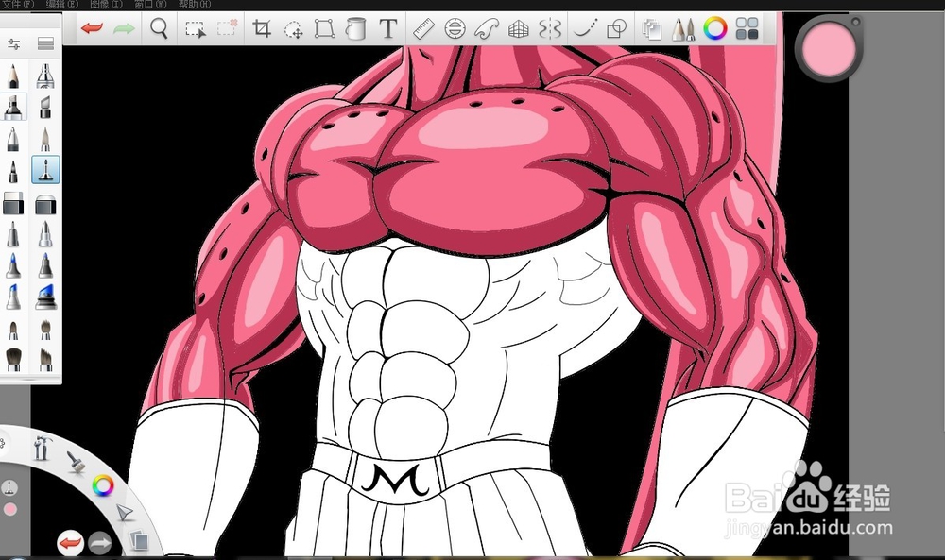Open the 帮助 (Help) menu
Screen dimensions: 945x560
tap(195, 4)
